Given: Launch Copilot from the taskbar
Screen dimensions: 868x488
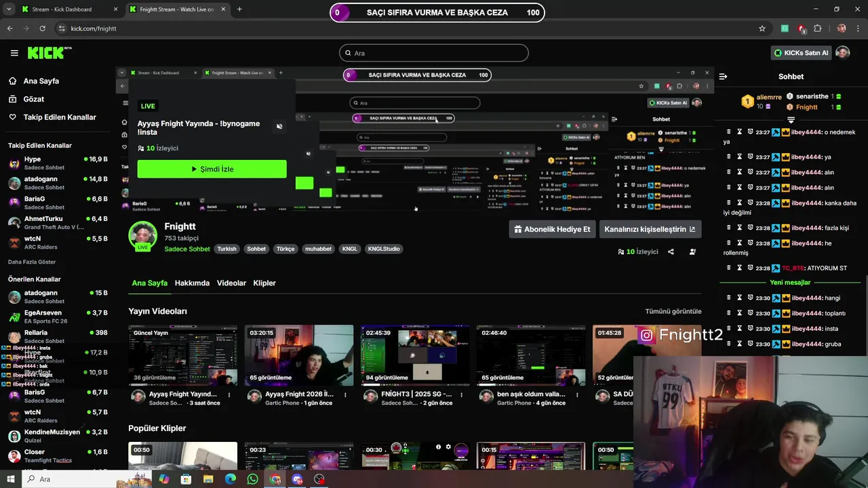Looking at the screenshot, I should tap(163, 479).
